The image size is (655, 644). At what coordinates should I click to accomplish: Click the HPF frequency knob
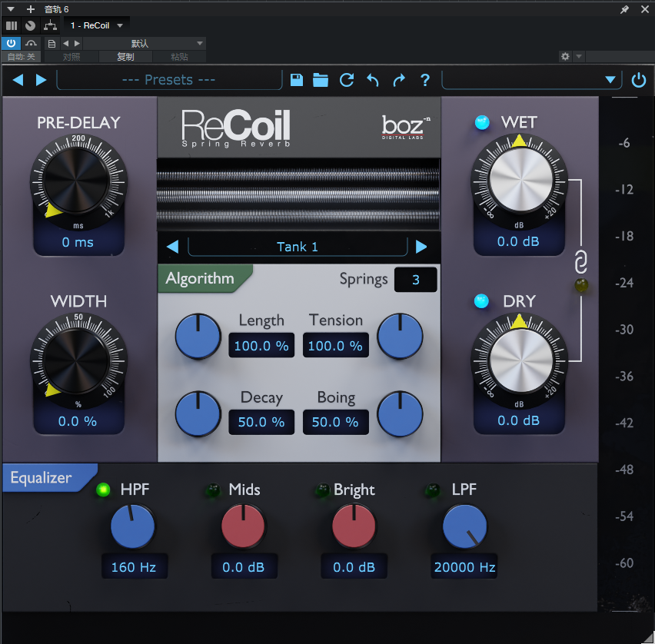pos(132,526)
